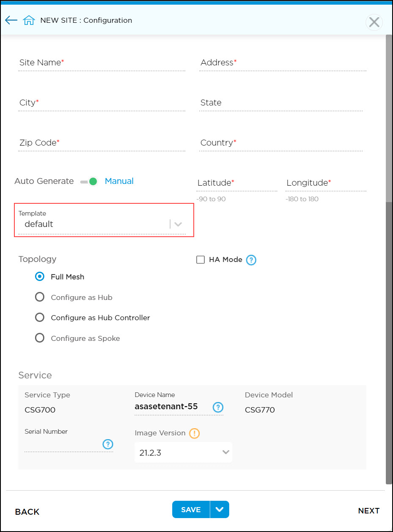Enable HA Mode
Screen dimensions: 393x532
coord(200,259)
